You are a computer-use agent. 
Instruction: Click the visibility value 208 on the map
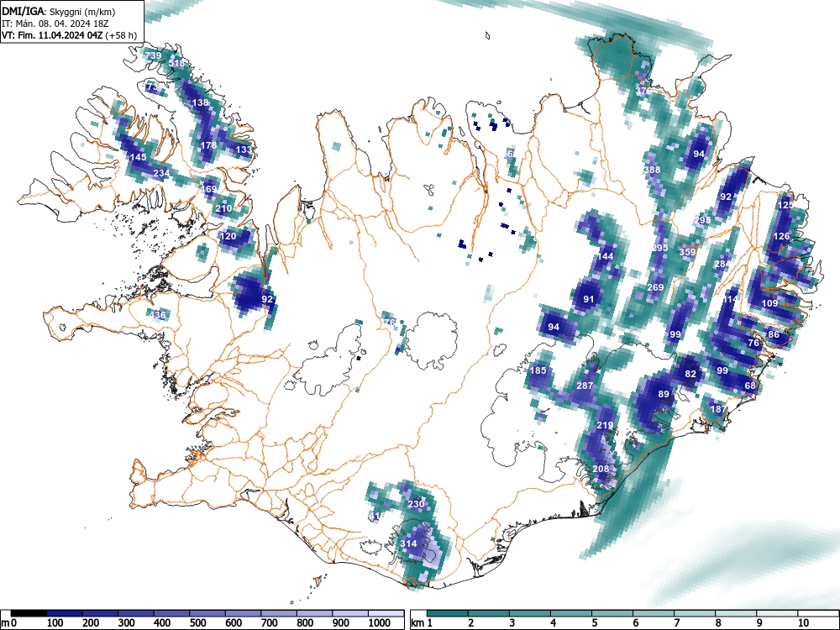pos(601,468)
